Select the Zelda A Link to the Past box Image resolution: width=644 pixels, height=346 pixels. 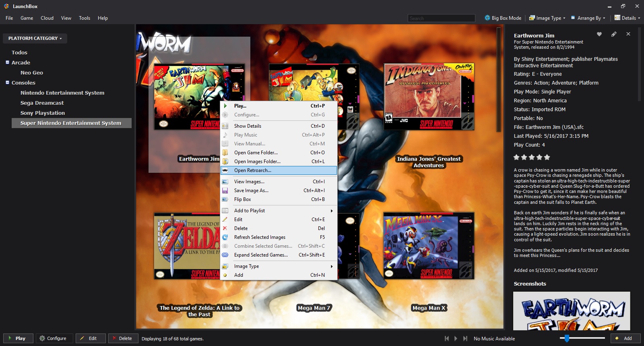[187, 246]
